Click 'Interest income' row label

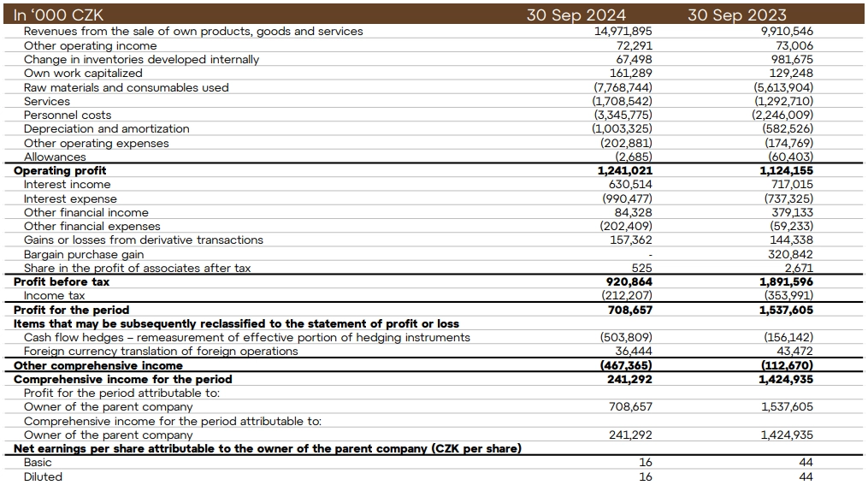[x=67, y=185]
